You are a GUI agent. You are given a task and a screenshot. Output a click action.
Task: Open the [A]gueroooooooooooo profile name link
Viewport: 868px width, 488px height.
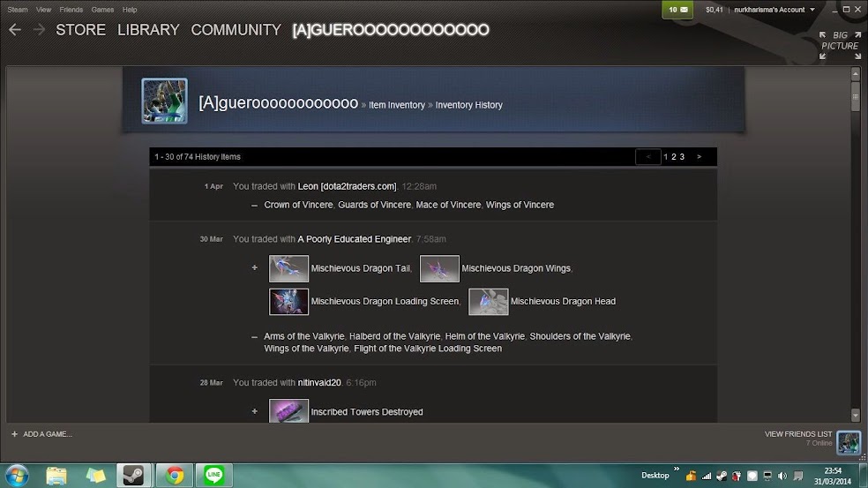(279, 103)
